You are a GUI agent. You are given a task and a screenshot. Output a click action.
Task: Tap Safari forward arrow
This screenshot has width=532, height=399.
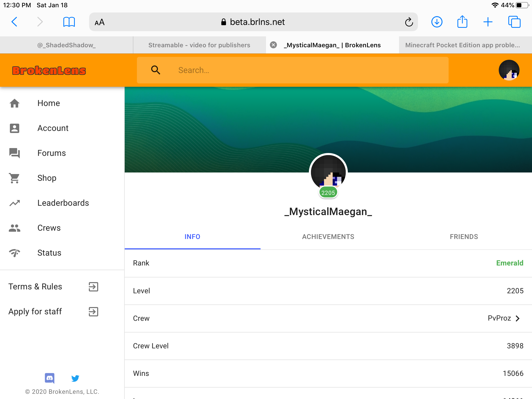(40, 22)
